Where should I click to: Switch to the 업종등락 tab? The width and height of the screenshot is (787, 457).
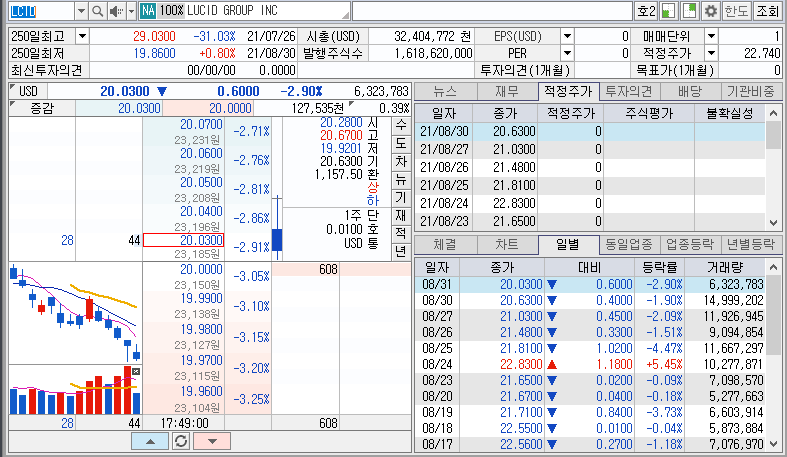tap(690, 244)
